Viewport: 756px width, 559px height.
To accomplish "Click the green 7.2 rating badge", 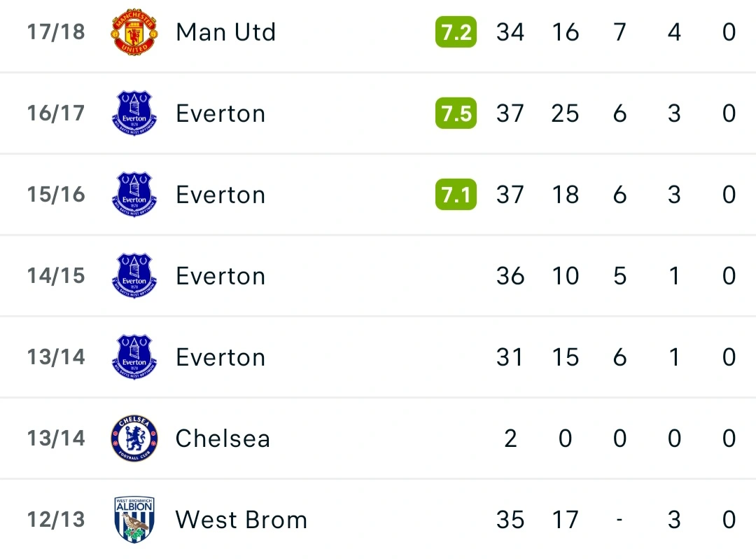I will pos(456,32).
